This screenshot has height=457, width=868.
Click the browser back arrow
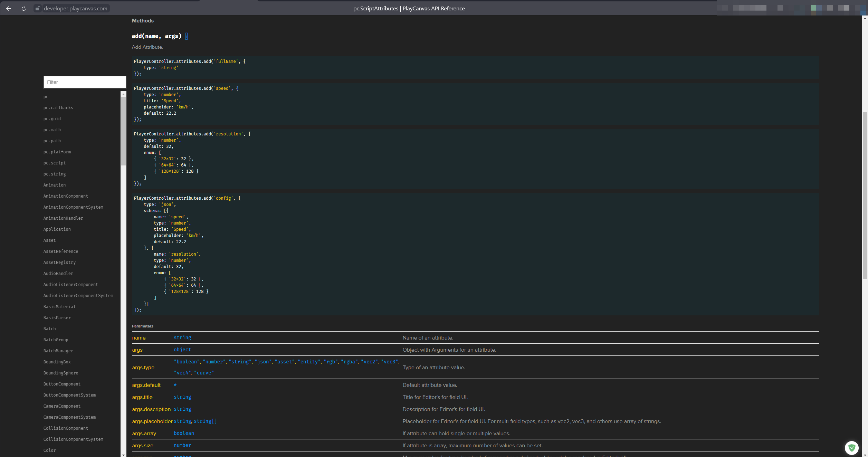click(x=8, y=8)
